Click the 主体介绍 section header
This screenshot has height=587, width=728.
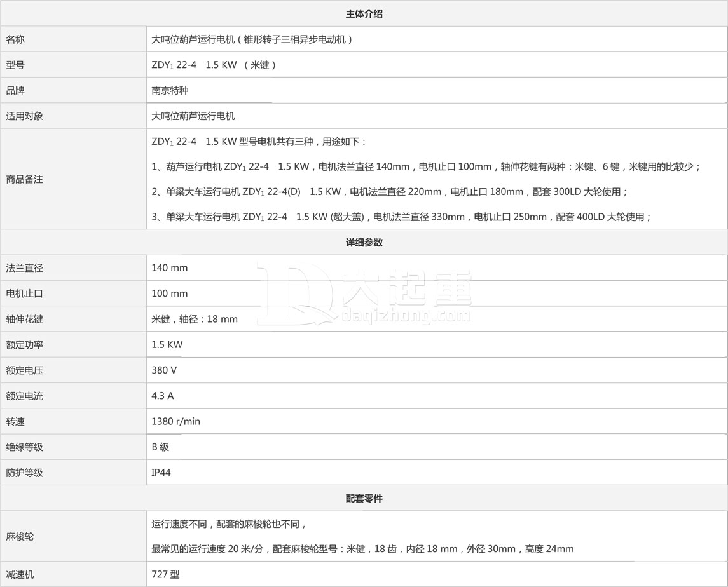364,14
